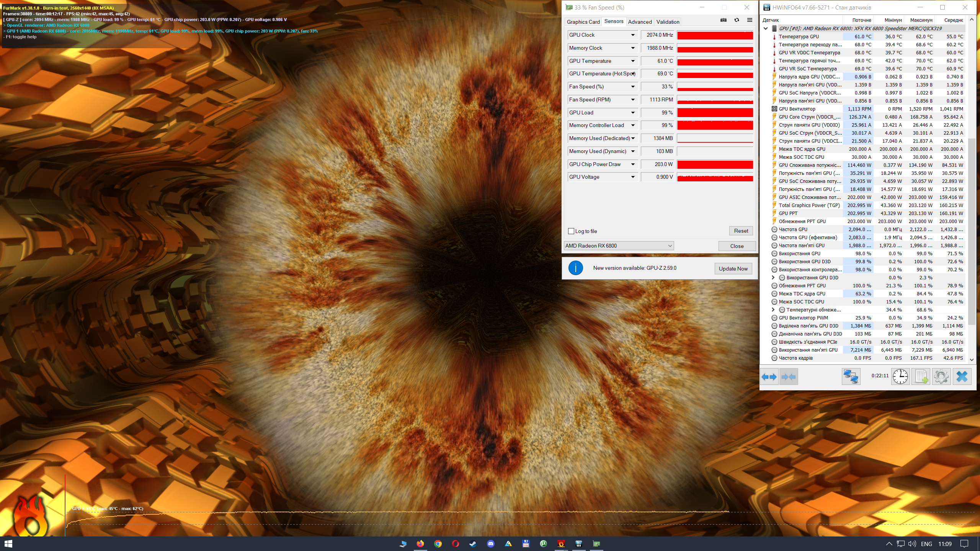Viewport: 980px width, 551px height.
Task: Click the FurMark flame logo
Action: pos(31,517)
